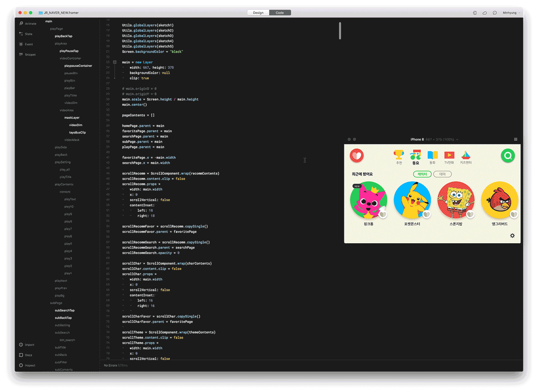This screenshot has width=538, height=392.
Task: Select the music 동요 category icon
Action: 415,157
